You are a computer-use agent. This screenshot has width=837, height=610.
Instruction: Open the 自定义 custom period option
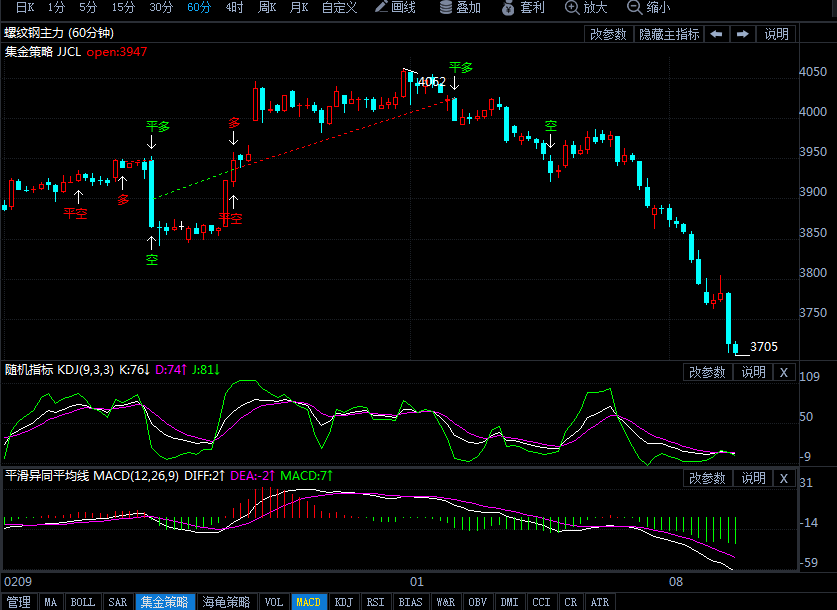click(x=339, y=8)
